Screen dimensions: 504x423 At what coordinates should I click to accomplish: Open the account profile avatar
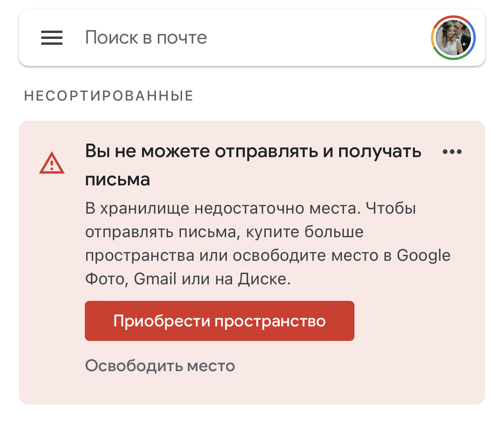point(453,38)
